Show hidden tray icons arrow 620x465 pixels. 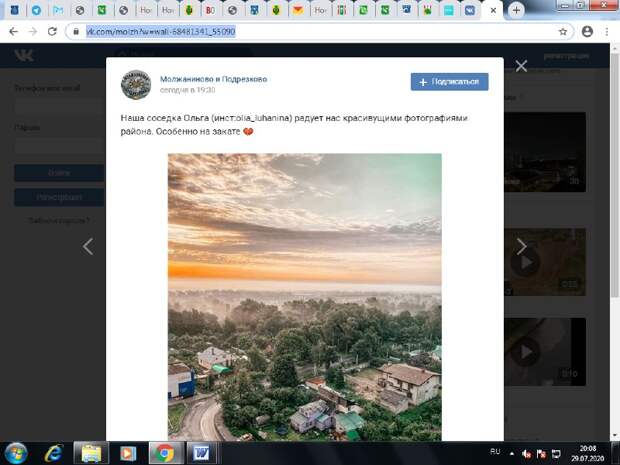coord(512,454)
